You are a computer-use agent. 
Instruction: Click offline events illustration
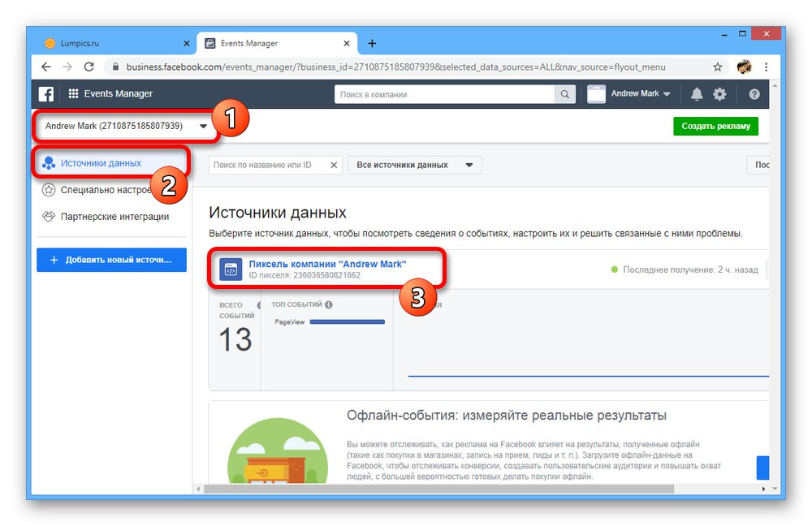pos(278,451)
